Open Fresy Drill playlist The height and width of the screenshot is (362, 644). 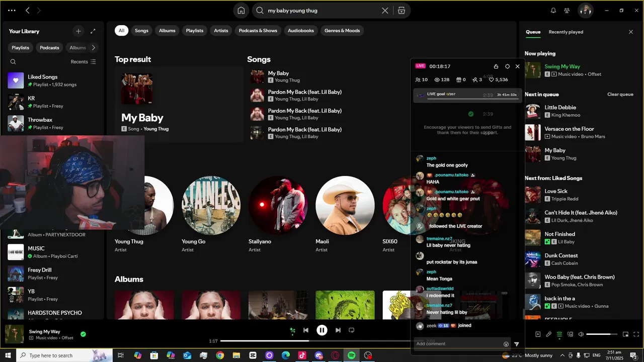point(53,274)
